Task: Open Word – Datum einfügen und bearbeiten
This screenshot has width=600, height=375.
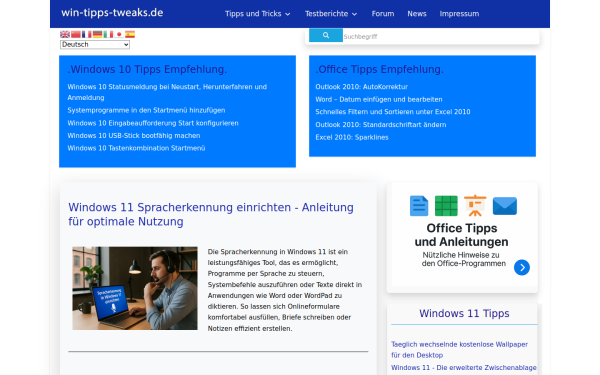Action: coord(379,99)
